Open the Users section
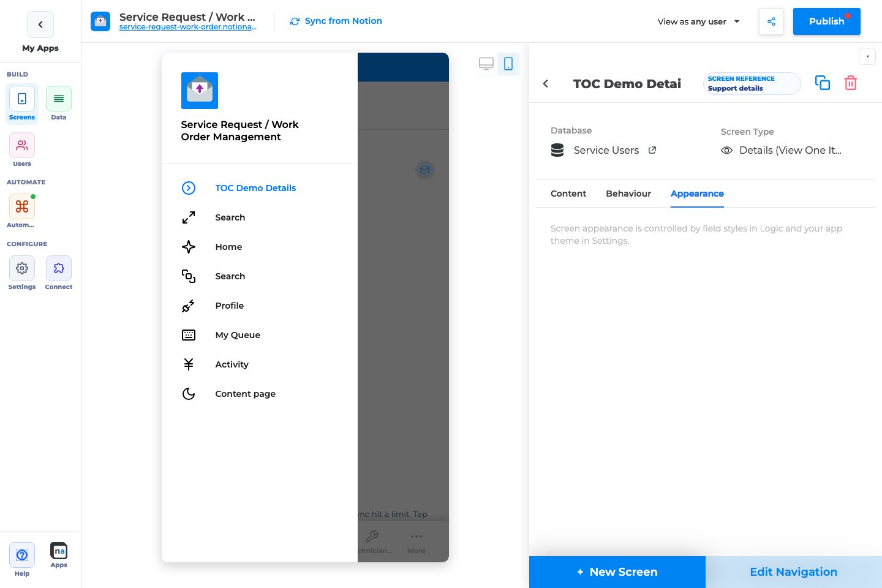Screen dimensions: 882x588 (x=22, y=150)
